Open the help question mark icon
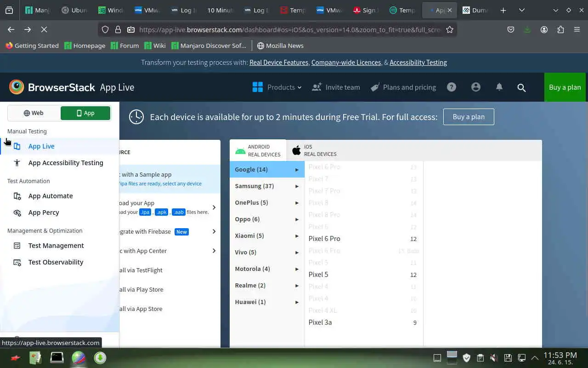This screenshot has width=588, height=368. [452, 87]
